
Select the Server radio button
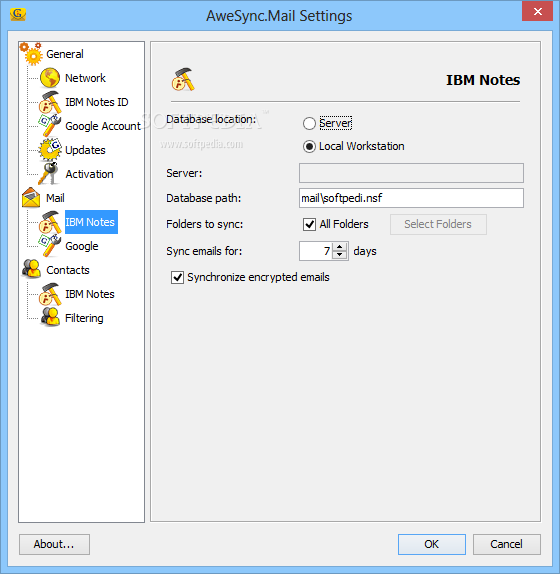[309, 123]
